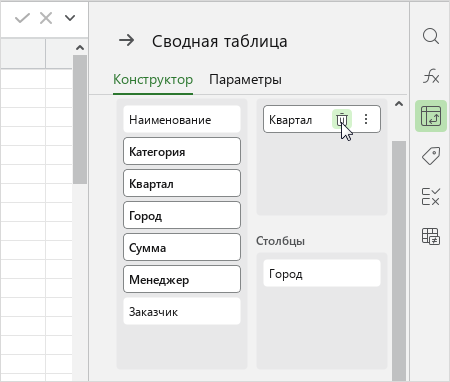
Task: Select the Сумма field
Action: 182,247
